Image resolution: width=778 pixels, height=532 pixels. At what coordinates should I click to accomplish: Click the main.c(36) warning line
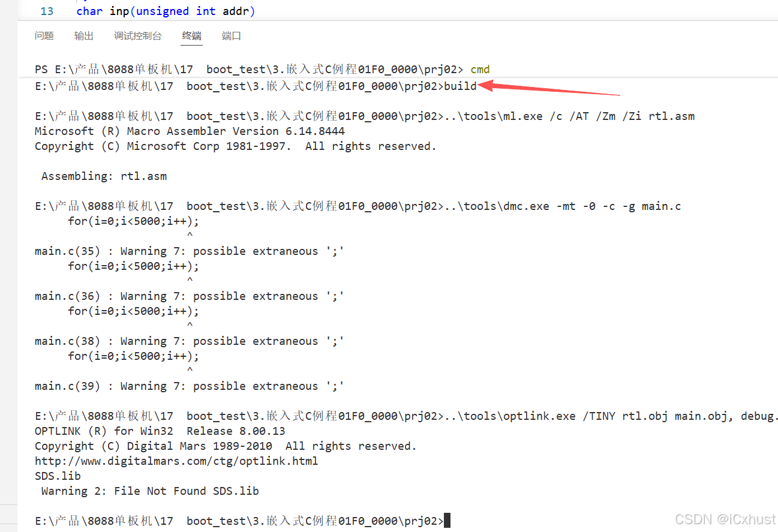[x=190, y=296]
